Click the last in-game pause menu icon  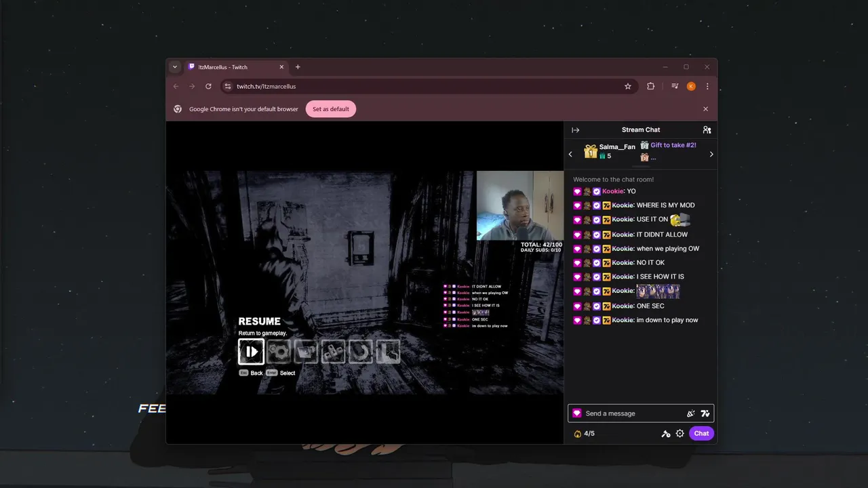[x=387, y=352]
